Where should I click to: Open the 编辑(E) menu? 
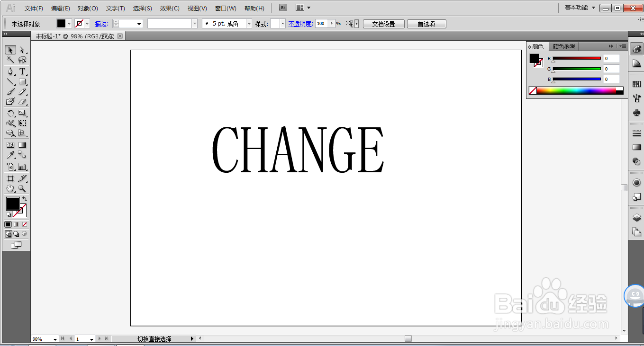61,9
